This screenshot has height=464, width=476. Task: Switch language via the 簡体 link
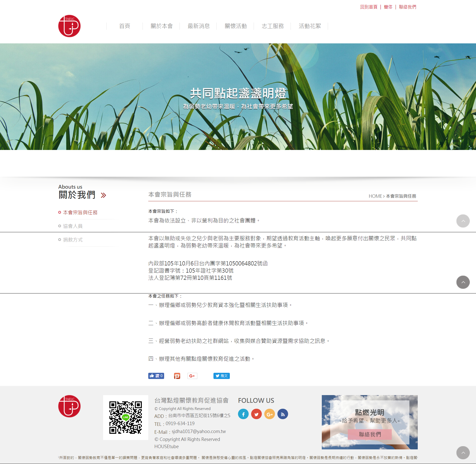pyautogui.click(x=388, y=7)
